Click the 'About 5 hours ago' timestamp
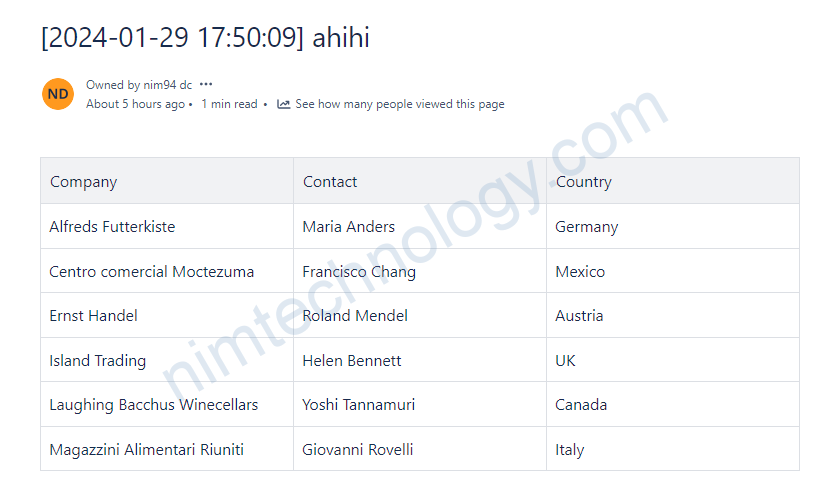 pos(135,104)
